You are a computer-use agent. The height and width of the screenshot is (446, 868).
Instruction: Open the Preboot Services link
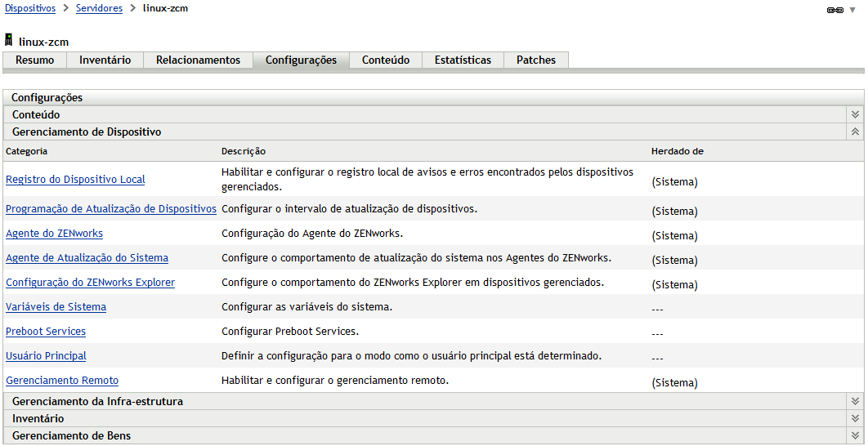click(46, 332)
